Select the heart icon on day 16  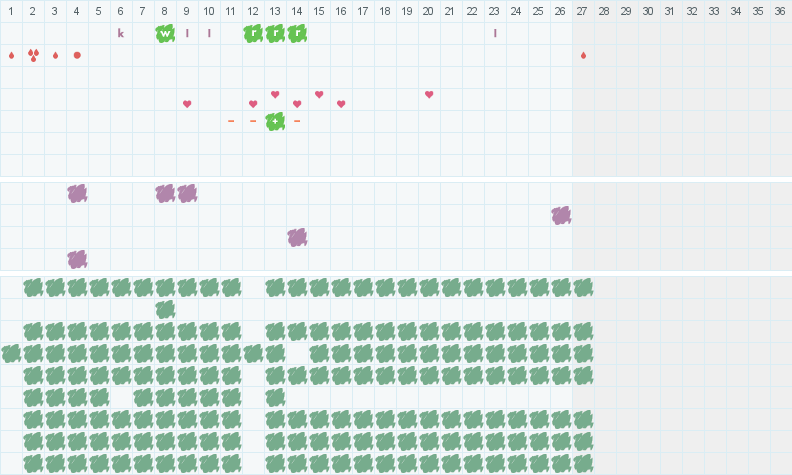tap(341, 104)
